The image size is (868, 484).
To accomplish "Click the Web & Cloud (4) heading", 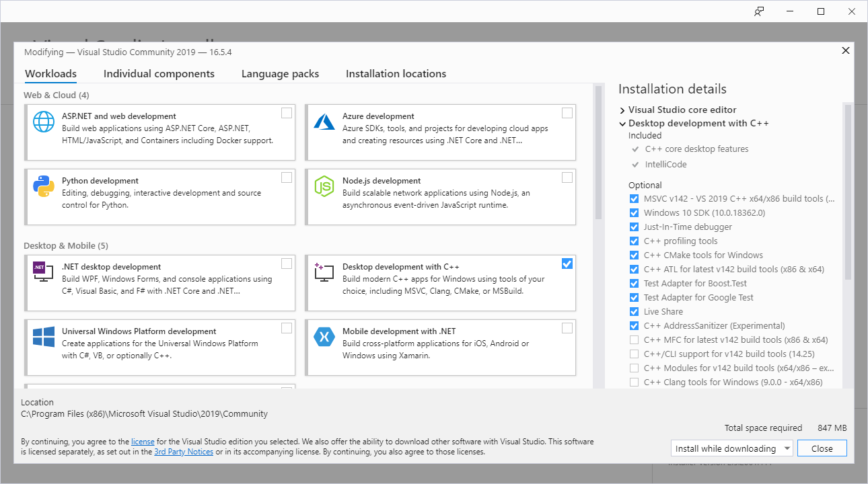I will 57,95.
